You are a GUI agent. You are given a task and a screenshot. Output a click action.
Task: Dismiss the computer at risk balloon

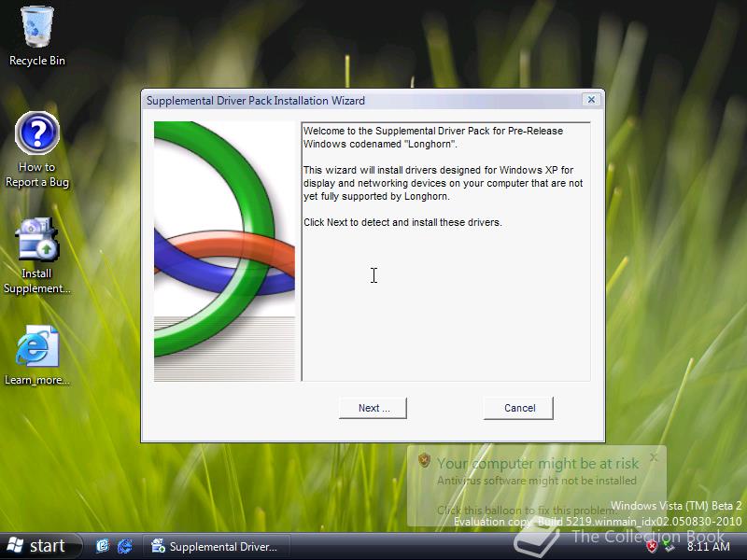click(654, 457)
